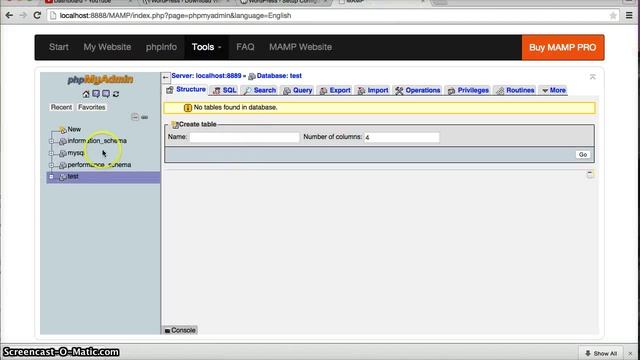Expand the information_schema tree node

[x=51, y=141]
